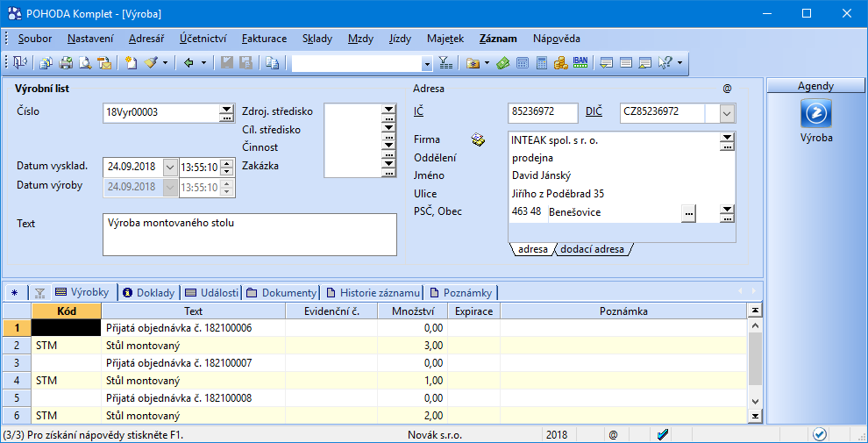Click the starred folder icon in the toolbar
This screenshot has height=443, width=868.
[x=473, y=63]
